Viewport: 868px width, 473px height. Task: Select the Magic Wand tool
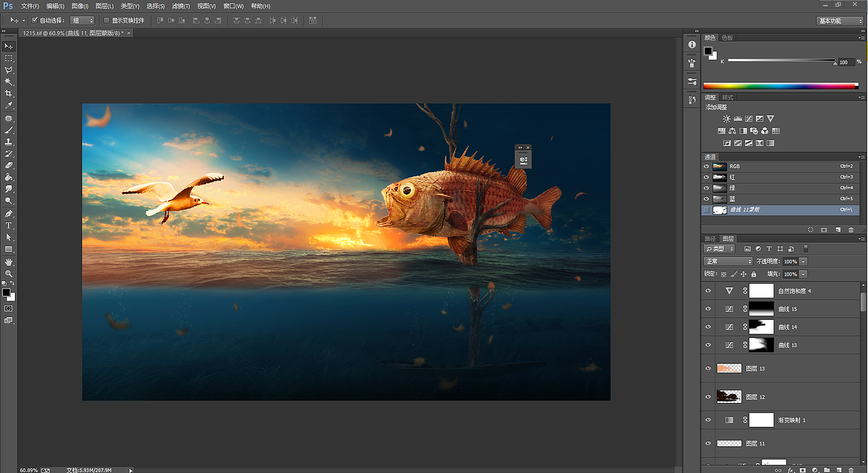9,82
